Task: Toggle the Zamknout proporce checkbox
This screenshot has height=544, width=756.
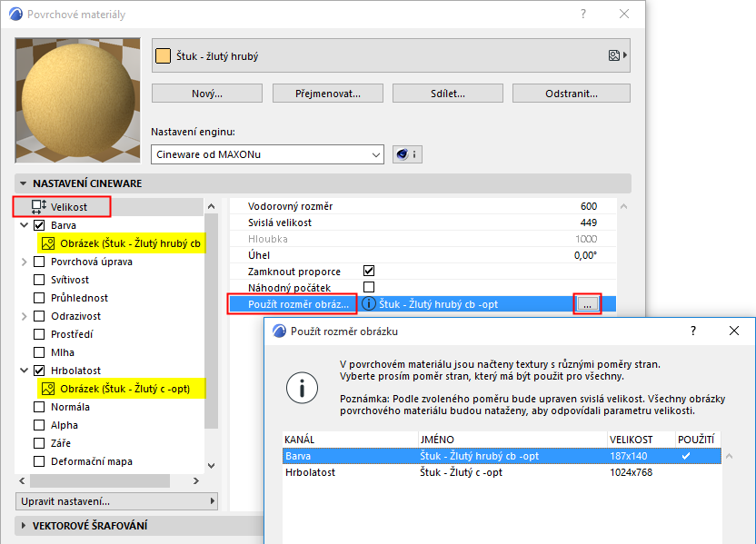Action: pos(369,271)
